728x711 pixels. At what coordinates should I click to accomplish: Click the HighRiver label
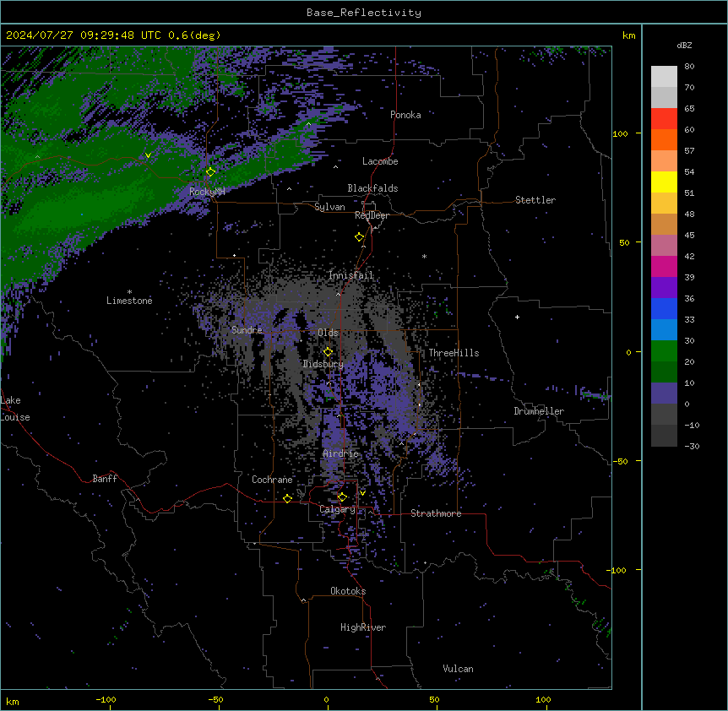(363, 627)
